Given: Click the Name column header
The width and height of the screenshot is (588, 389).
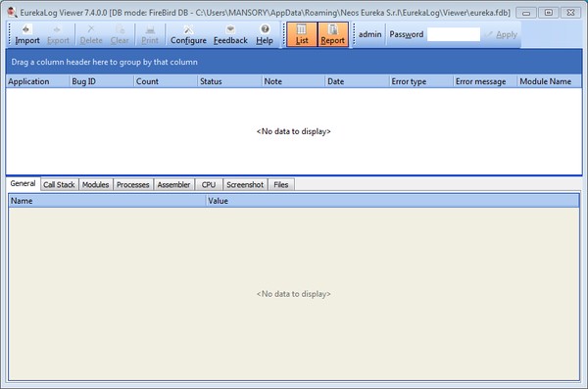Looking at the screenshot, I should point(107,201).
